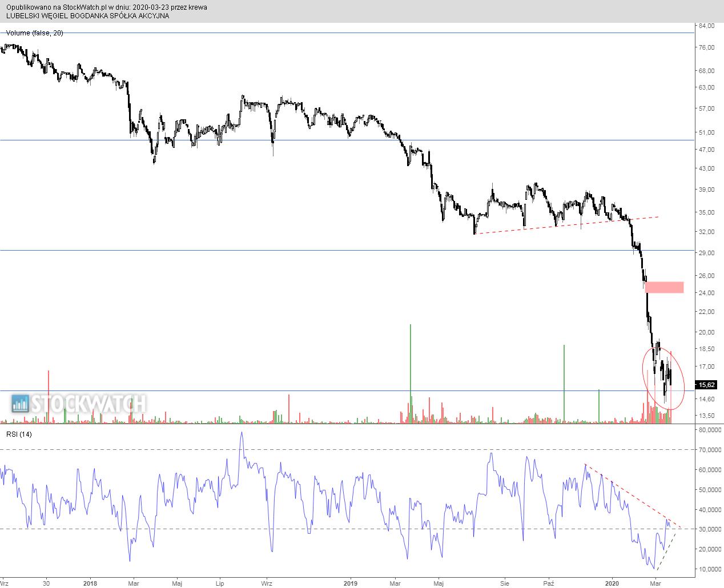Click the Lip month label on time axis
Image resolution: width=724 pixels, height=588 pixels.
click(220, 583)
